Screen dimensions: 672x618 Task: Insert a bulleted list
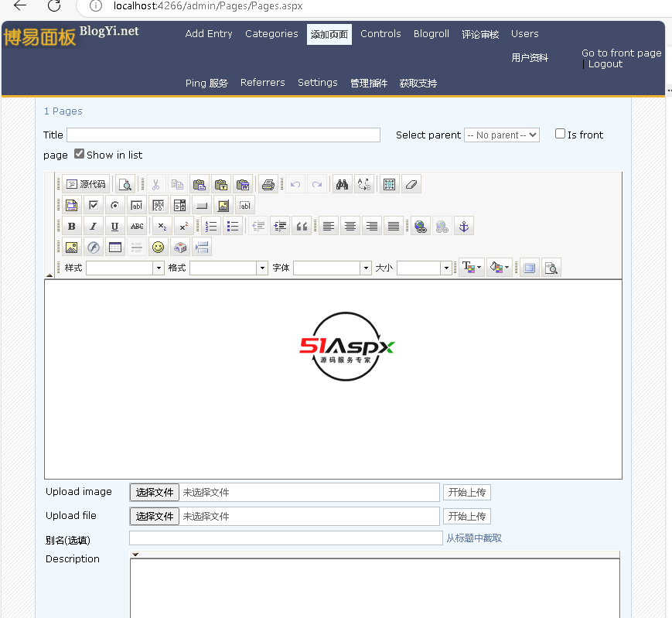(233, 227)
